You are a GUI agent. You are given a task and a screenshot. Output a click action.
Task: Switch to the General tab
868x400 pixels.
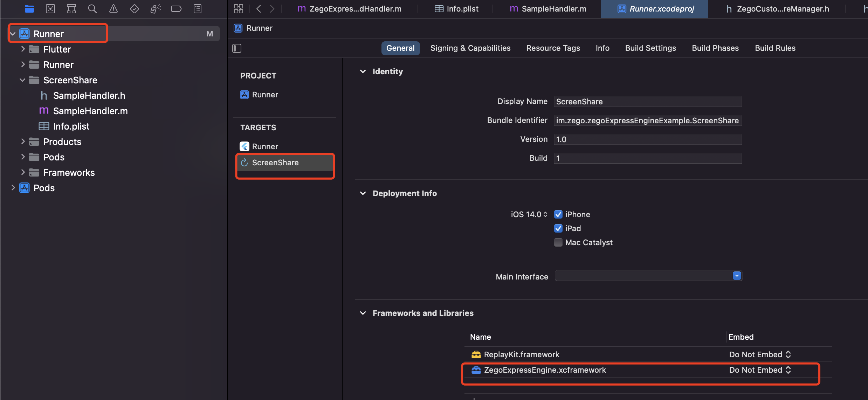coord(400,48)
